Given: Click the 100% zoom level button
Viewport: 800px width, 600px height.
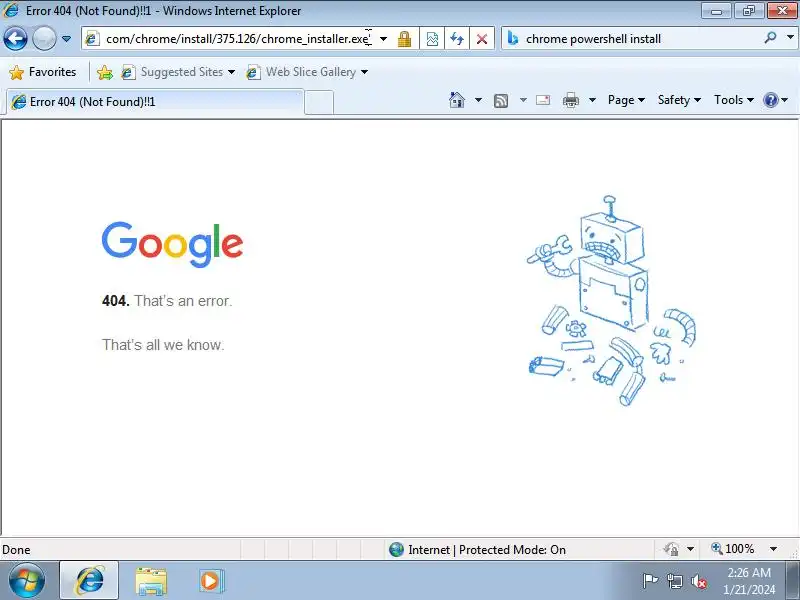Looking at the screenshot, I should click(x=733, y=549).
